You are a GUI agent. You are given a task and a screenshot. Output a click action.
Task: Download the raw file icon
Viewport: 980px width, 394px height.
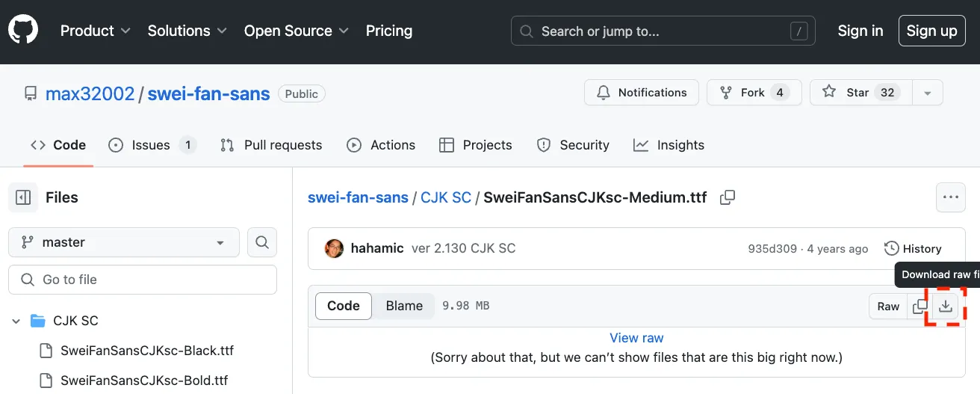tap(946, 307)
